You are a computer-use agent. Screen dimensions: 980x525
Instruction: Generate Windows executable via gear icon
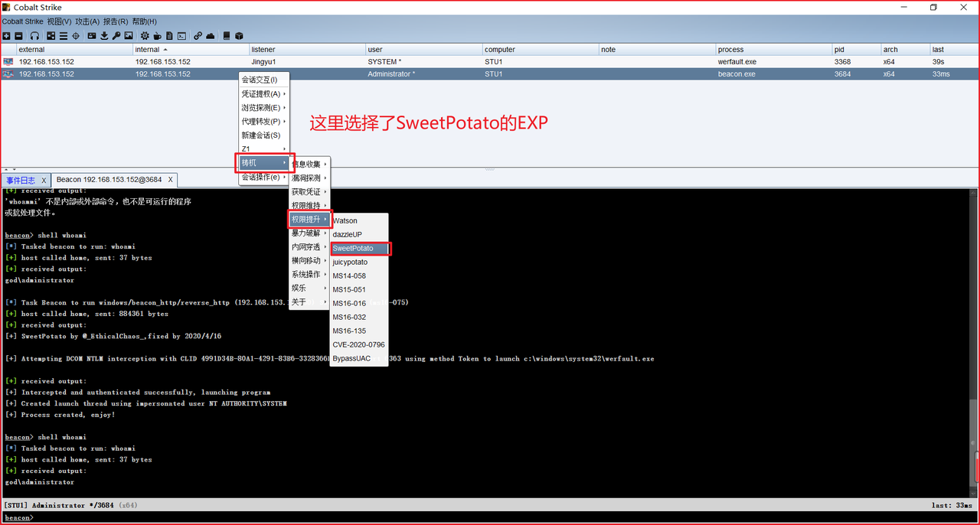(x=145, y=36)
